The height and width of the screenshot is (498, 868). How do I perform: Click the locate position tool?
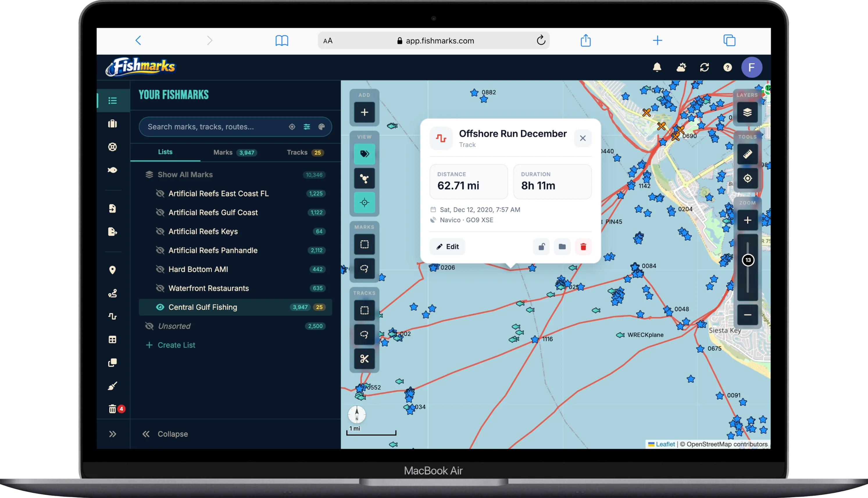tap(747, 178)
